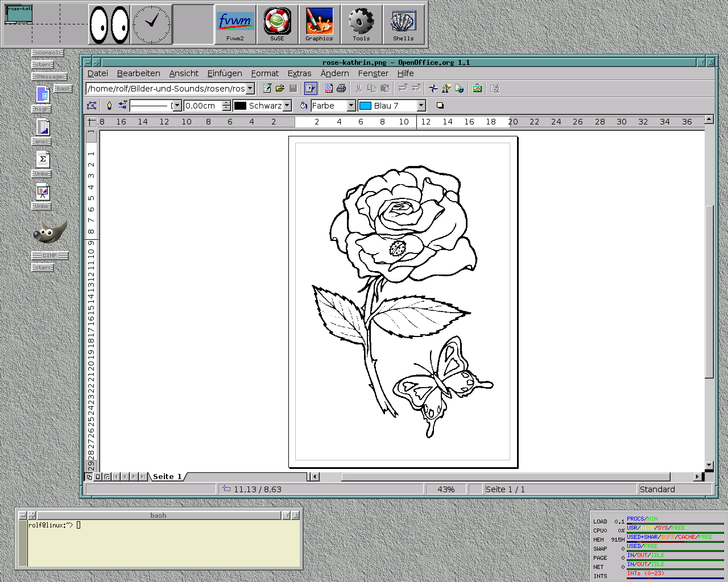Toggle the Edit File mode button
Viewport: 728px width, 582px height.
tap(311, 88)
